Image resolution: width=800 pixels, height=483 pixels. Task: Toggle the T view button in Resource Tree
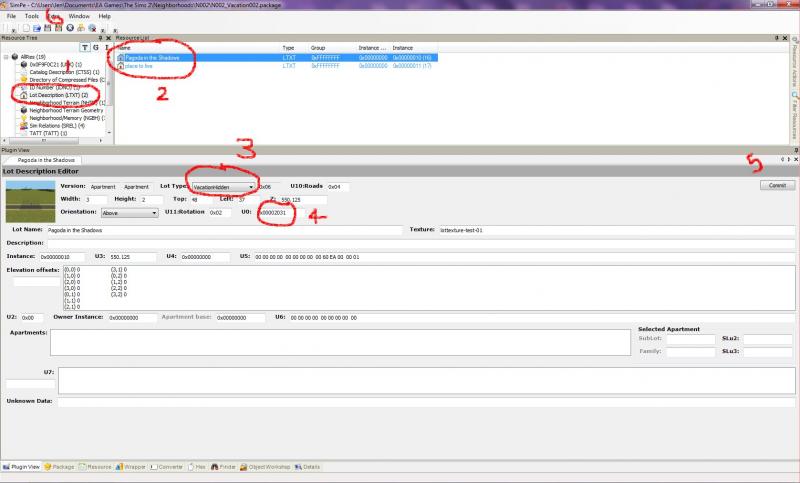click(x=85, y=48)
